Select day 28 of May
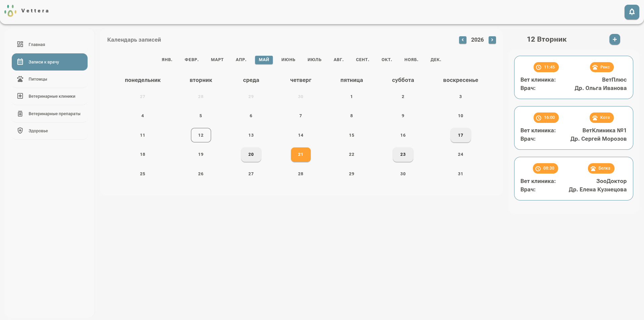 tap(301, 174)
